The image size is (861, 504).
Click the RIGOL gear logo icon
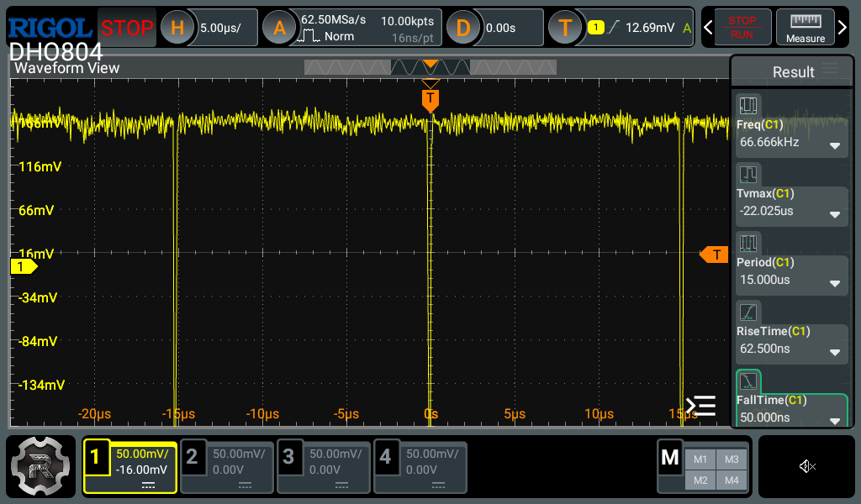[x=40, y=466]
